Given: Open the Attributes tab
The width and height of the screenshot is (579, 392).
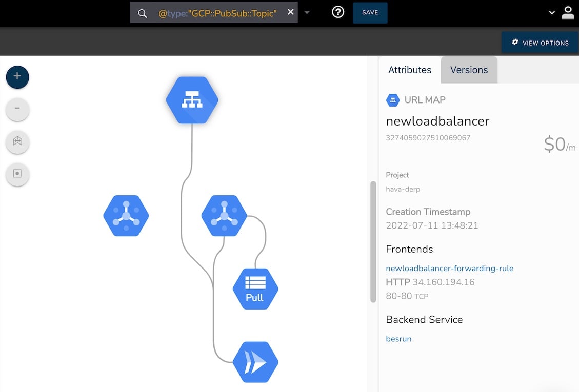Looking at the screenshot, I should click(x=409, y=69).
